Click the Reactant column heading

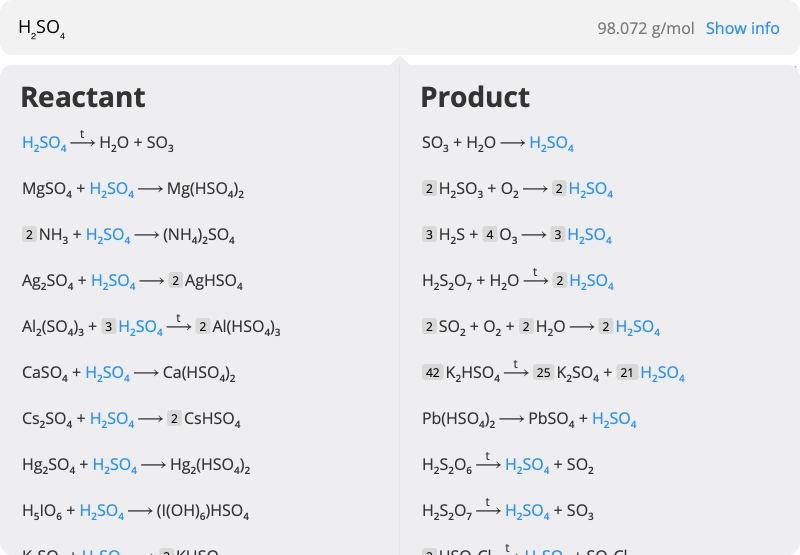coord(83,97)
